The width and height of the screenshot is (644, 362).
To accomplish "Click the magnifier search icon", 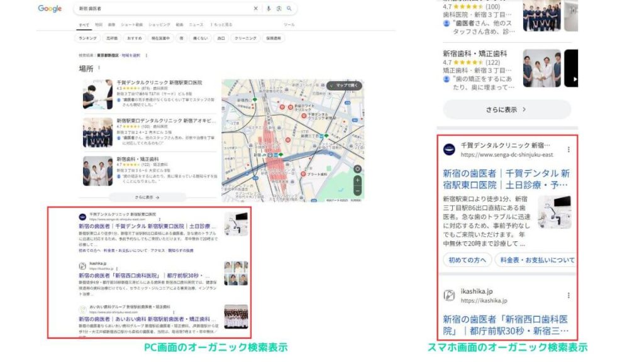I will 289,8.
